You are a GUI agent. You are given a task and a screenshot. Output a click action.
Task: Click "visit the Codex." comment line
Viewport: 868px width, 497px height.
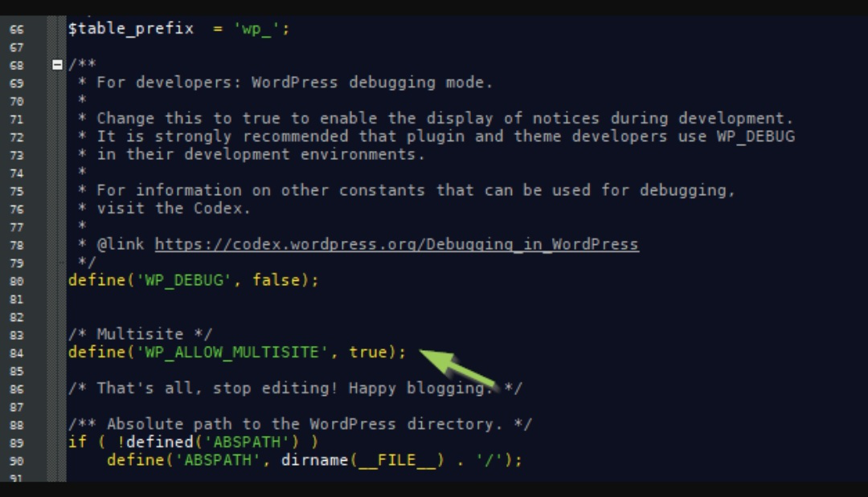(x=165, y=209)
